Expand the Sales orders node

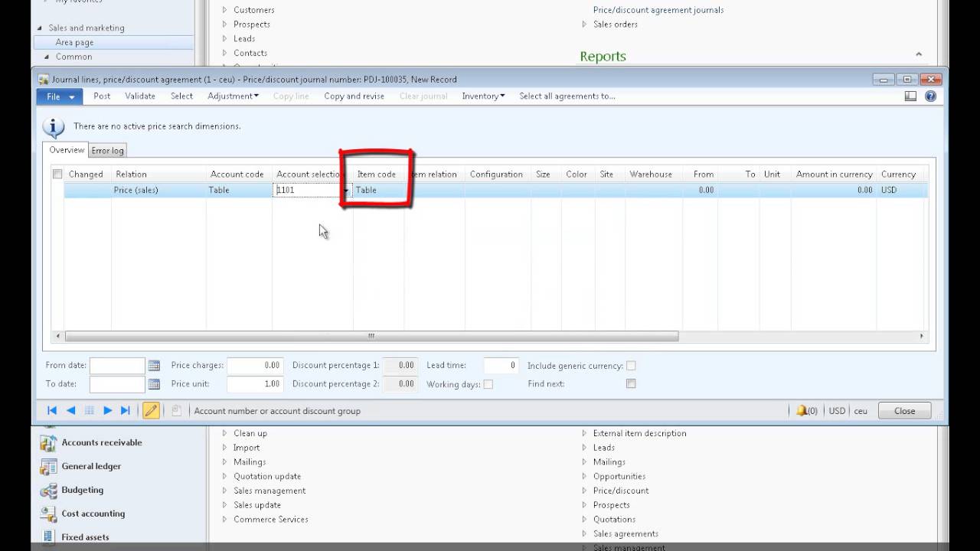pyautogui.click(x=584, y=24)
